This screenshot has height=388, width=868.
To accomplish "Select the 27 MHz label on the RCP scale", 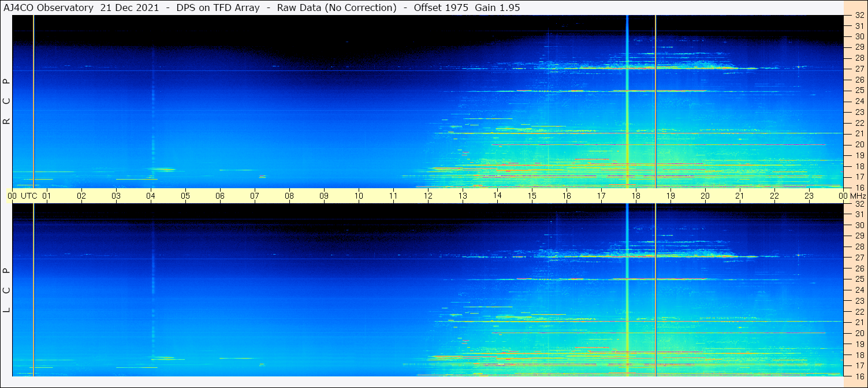I will [x=859, y=69].
